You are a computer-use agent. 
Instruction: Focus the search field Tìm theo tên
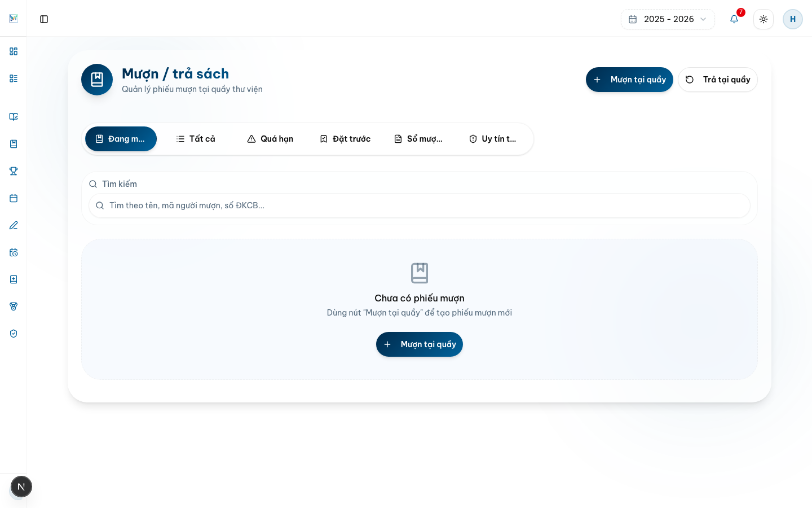pos(420,205)
